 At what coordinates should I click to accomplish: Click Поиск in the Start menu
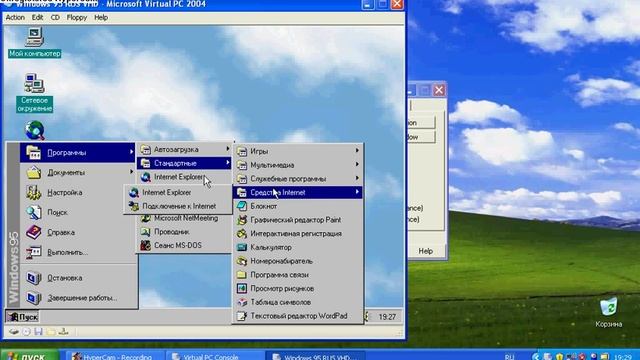[78, 213]
